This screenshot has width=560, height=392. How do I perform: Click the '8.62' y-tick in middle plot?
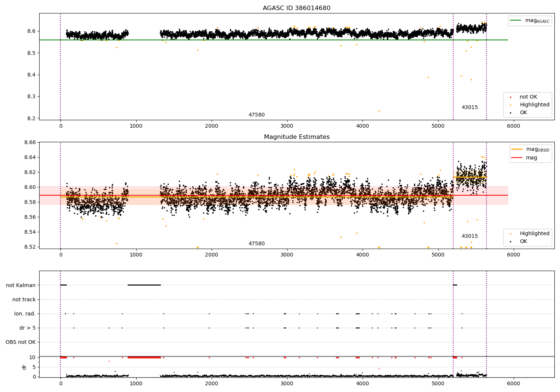[x=30, y=172]
